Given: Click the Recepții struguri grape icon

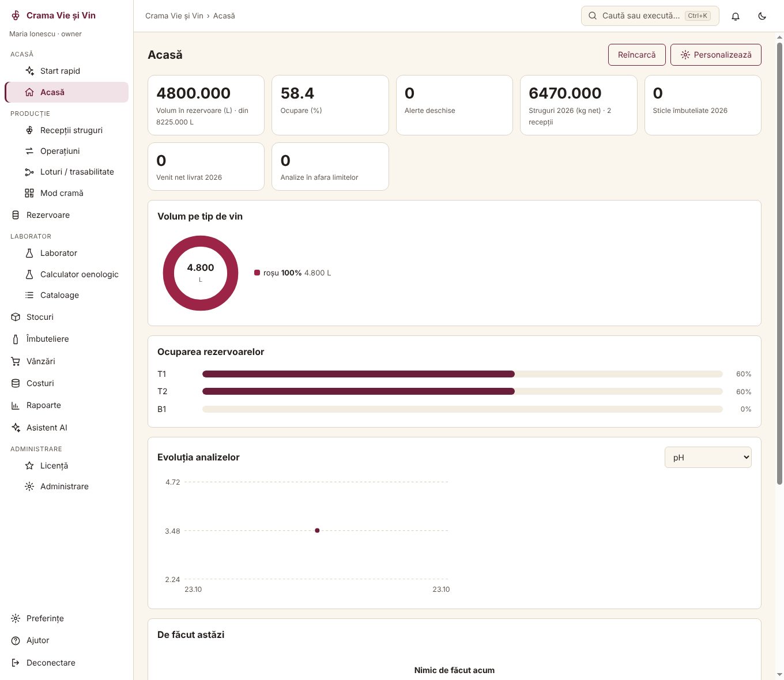Looking at the screenshot, I should click(x=29, y=130).
